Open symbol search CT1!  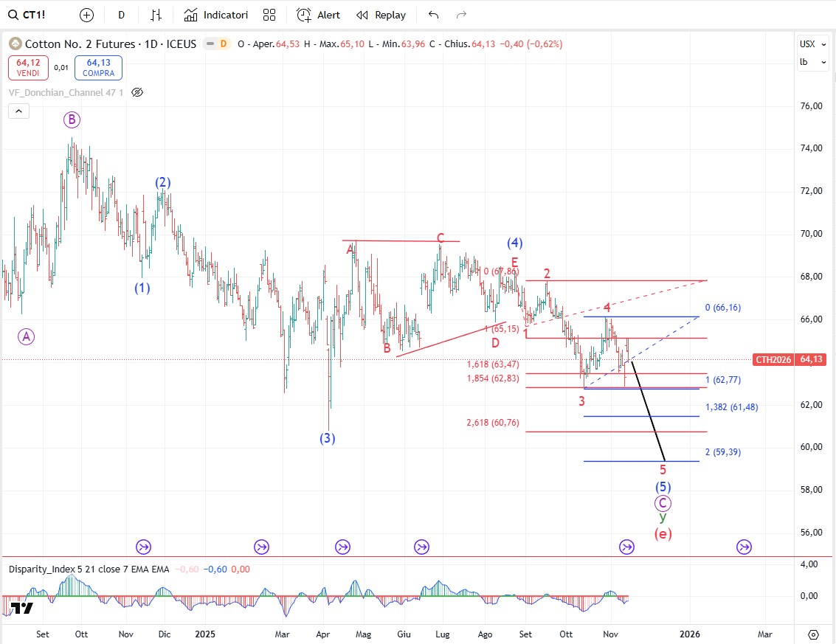click(x=27, y=15)
